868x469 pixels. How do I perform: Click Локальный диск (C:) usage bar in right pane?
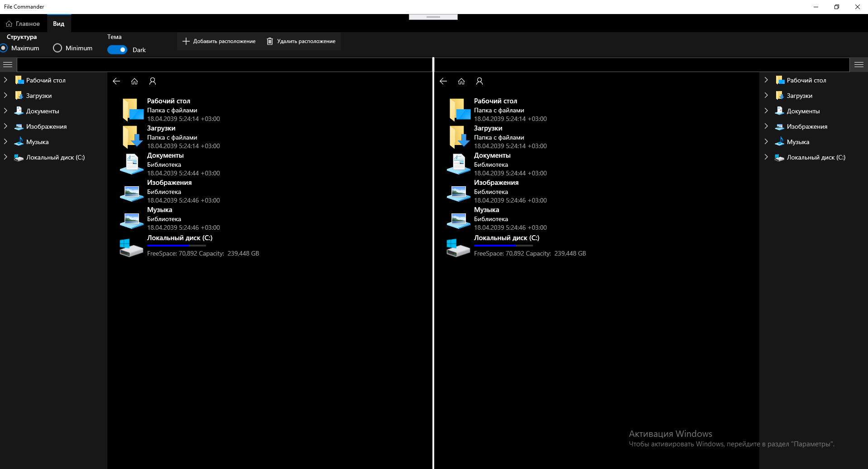tap(504, 245)
